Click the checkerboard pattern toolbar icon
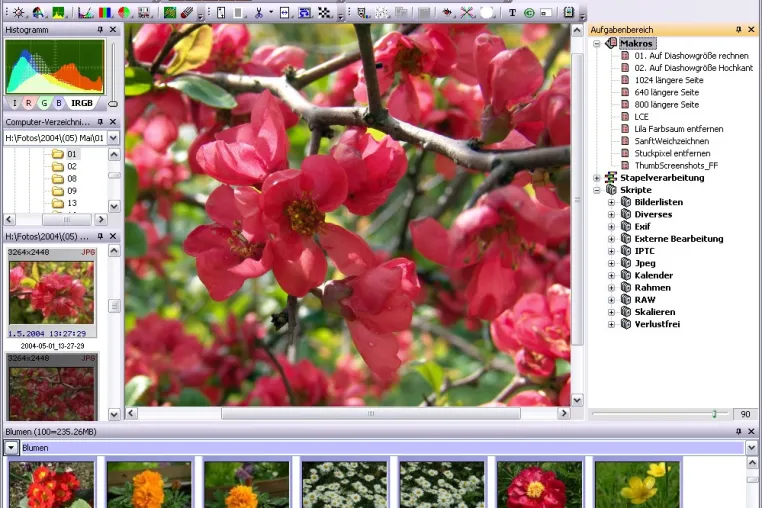Image resolution: width=762 pixels, height=508 pixels. tap(324, 13)
